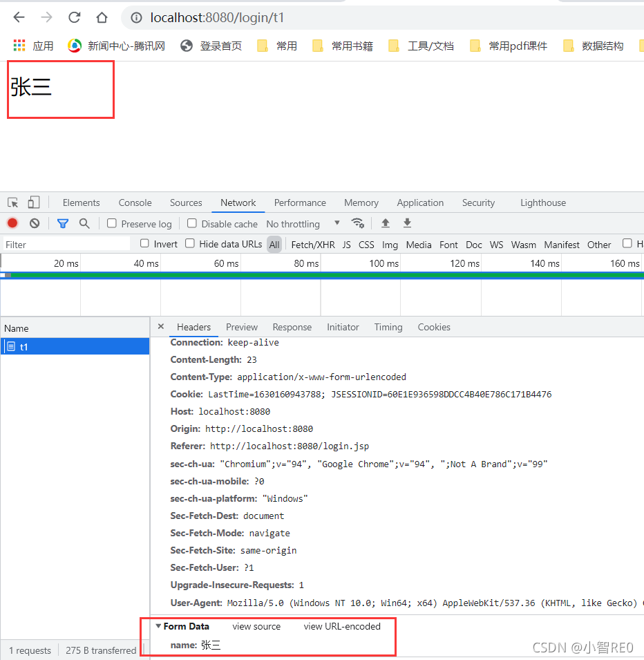Filter requests by Img
The image size is (644, 660).
coord(390,245)
